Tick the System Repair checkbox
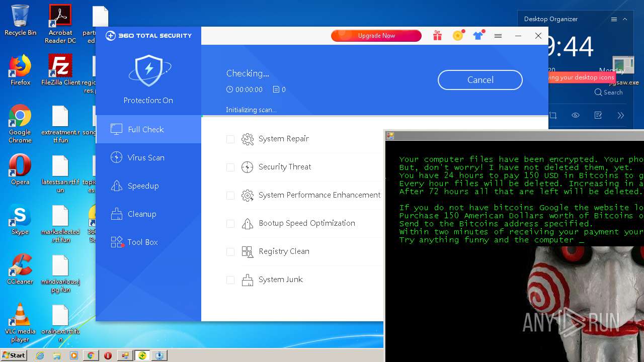The height and width of the screenshot is (362, 644). click(x=230, y=139)
